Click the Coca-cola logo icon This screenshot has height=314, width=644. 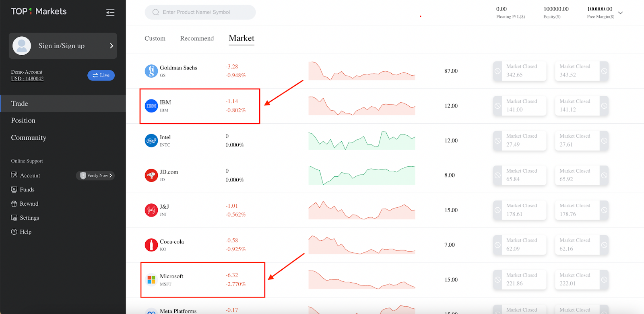pyautogui.click(x=151, y=245)
